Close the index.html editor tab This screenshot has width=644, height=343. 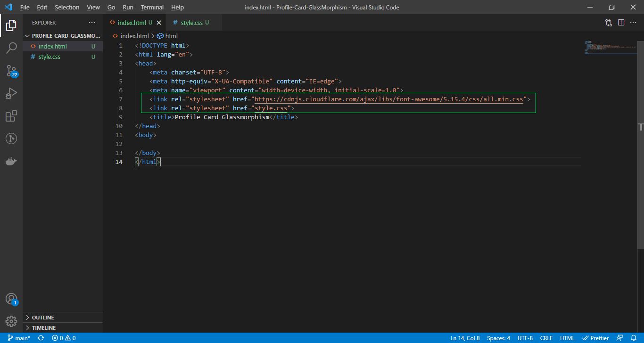pos(159,23)
